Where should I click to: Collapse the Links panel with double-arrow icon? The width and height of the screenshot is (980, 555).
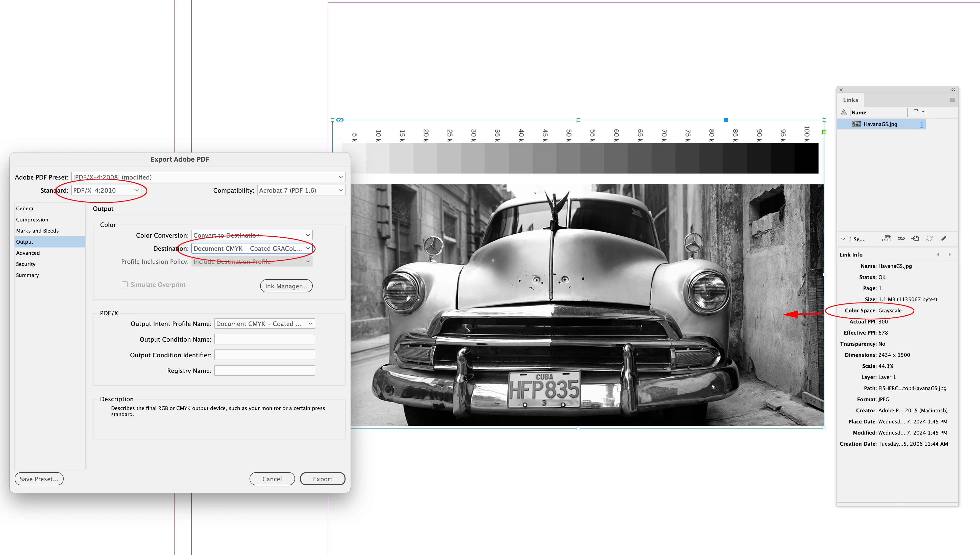[953, 90]
